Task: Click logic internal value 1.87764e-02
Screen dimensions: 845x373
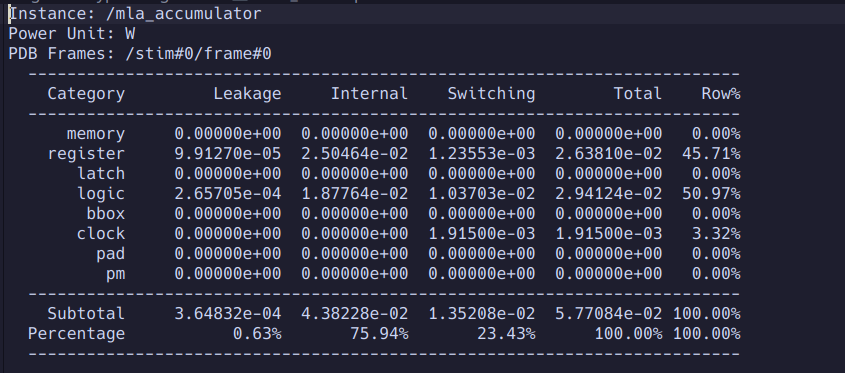Action: tap(355, 194)
